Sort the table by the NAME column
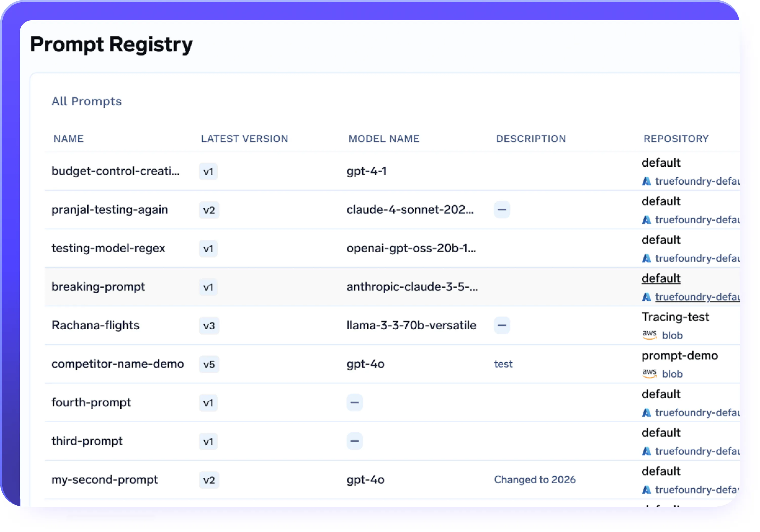The image size is (760, 532). [x=68, y=139]
